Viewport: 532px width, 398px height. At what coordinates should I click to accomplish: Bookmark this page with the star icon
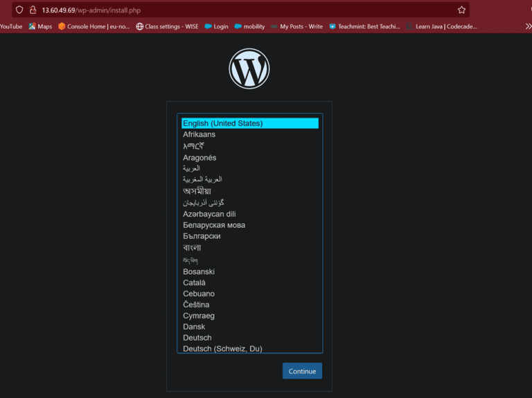pyautogui.click(x=461, y=10)
